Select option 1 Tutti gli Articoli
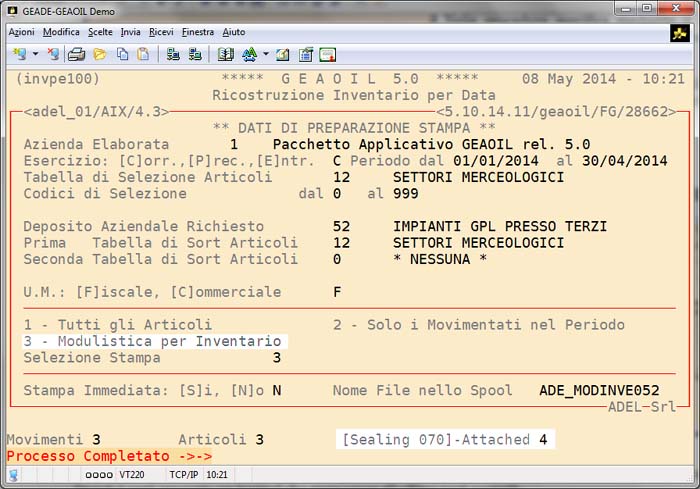 117,325
